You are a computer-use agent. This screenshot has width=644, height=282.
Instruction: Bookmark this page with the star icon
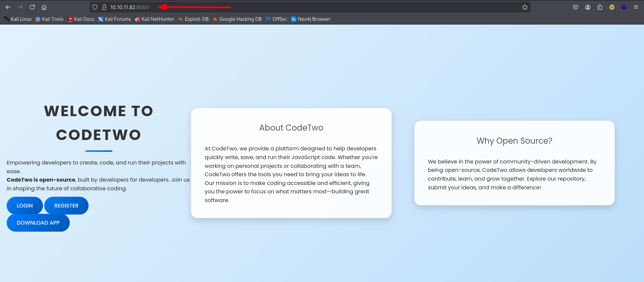pos(525,7)
